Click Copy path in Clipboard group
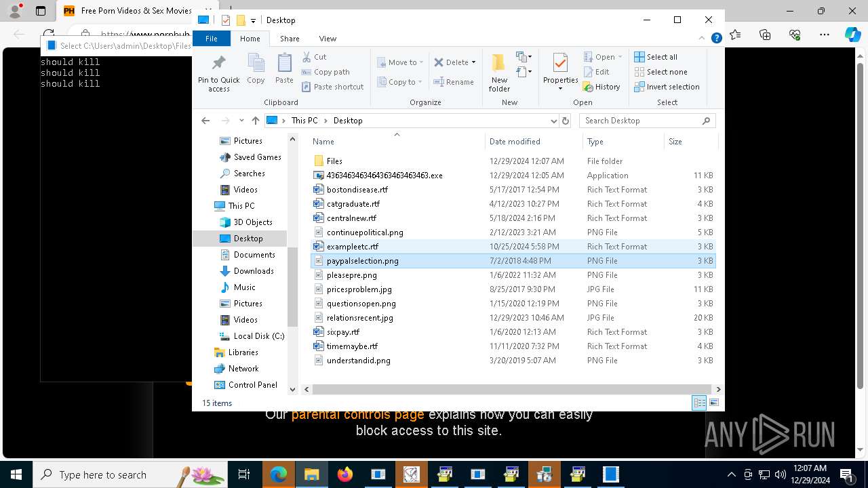 coord(325,72)
